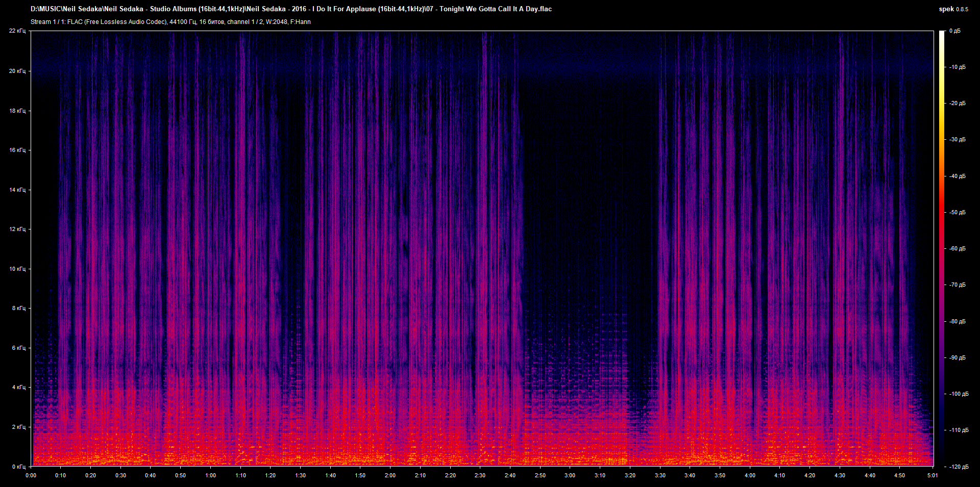Click the file path title text
This screenshot has height=487, width=980.
[x=291, y=9]
